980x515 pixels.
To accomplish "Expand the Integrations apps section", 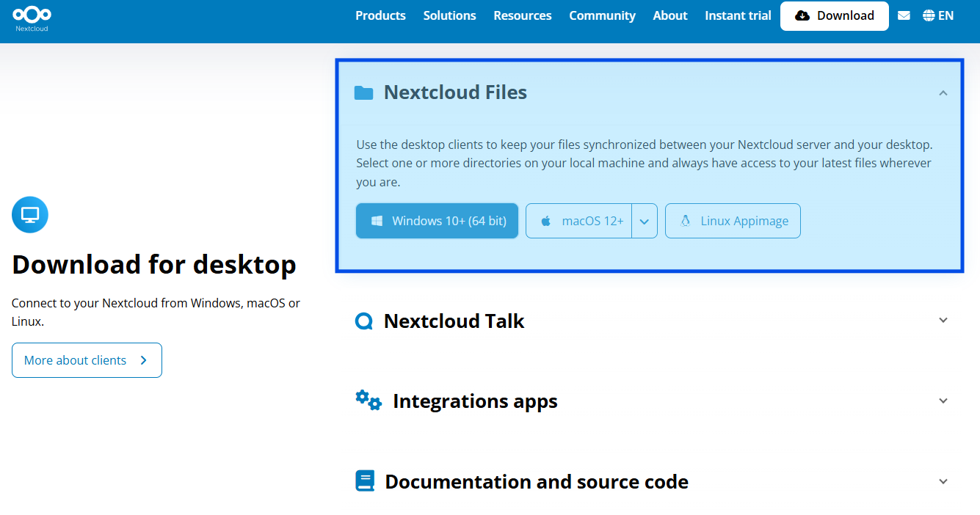I will tap(943, 401).
